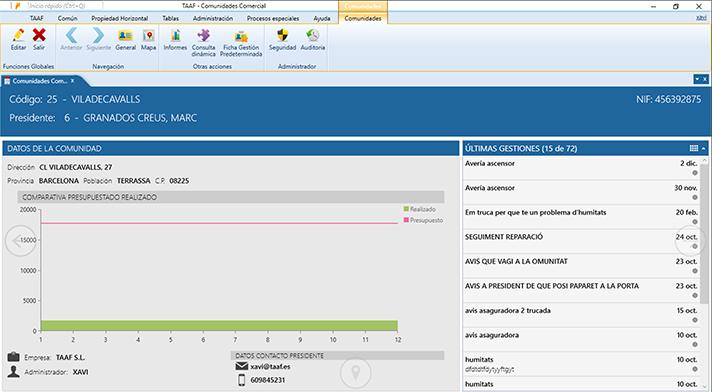The image size is (712, 392).
Task: Click the Administrador person icon
Action: tap(14, 372)
